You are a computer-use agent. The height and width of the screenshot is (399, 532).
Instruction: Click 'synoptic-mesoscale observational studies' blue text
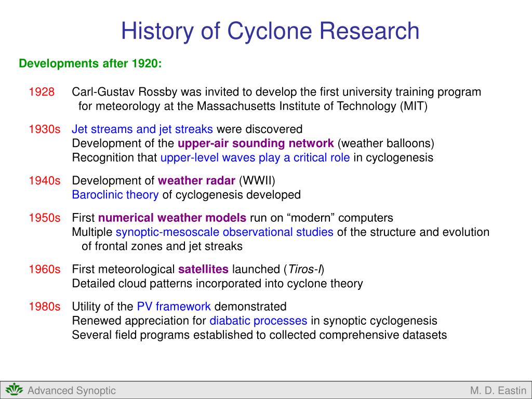(x=224, y=232)
